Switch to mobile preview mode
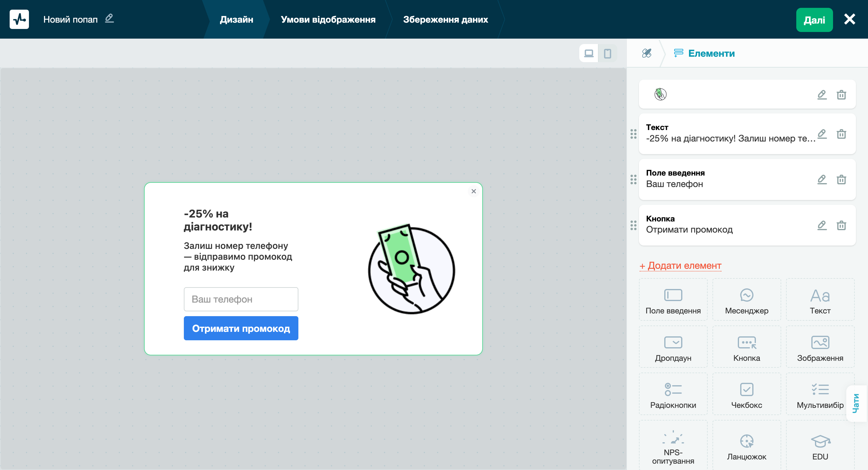 point(607,53)
